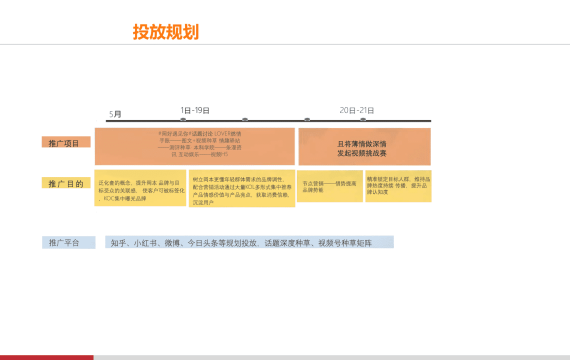Select the yellow 推广目的 row label

66,183
